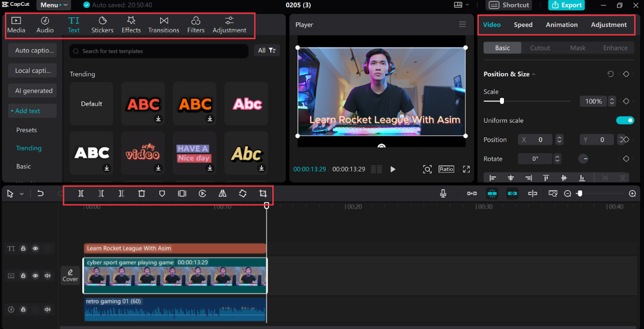Toggle the main track magnet icon
Image resolution: width=644 pixels, height=329 pixels.
tap(472, 194)
